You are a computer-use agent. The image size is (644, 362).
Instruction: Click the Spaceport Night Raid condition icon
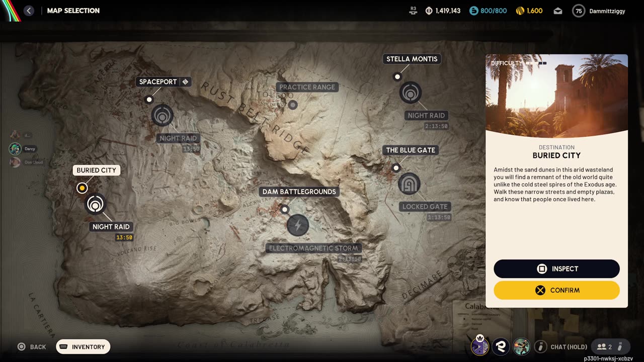coord(163,116)
